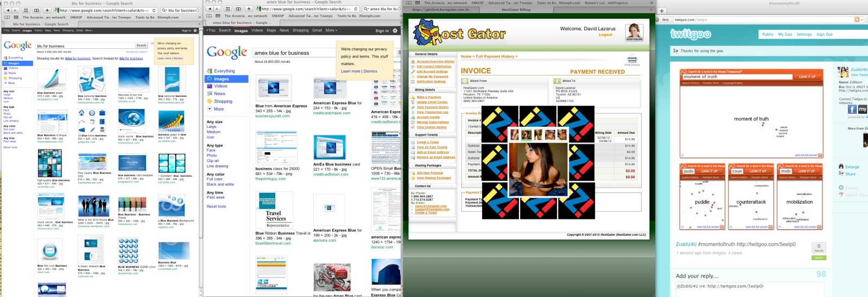This screenshot has width=868, height=297.
Task: Click HostGator Billing tab in Safari window
Action: tap(516, 10)
